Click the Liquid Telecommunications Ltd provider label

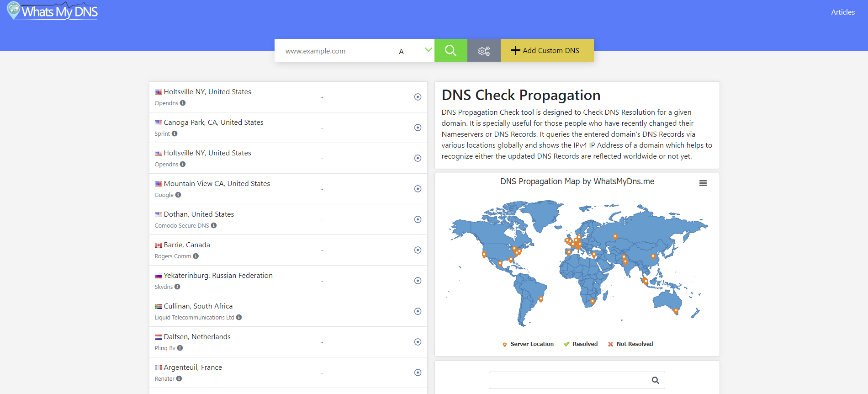pyautogui.click(x=194, y=317)
